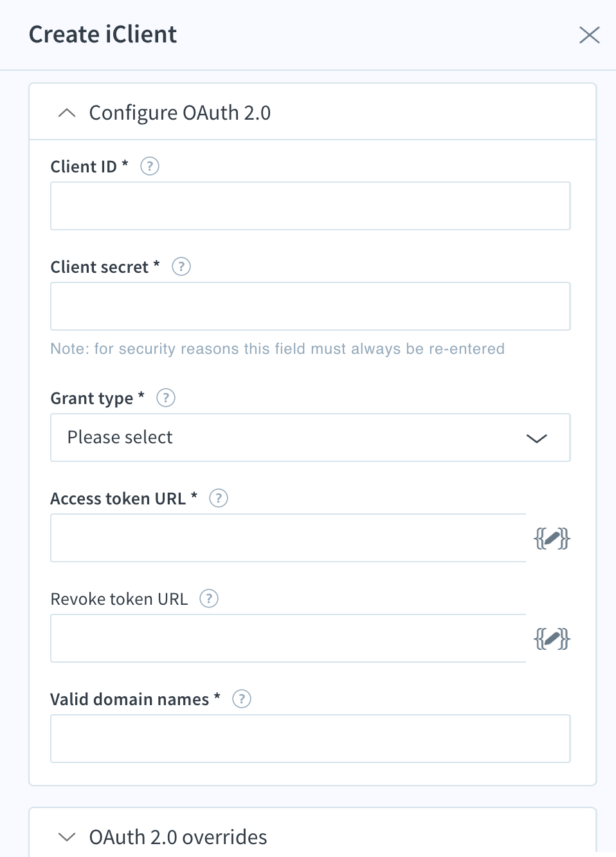Click the Access token URL field
Image resolution: width=616 pixels, height=857 pixels.
click(x=289, y=538)
